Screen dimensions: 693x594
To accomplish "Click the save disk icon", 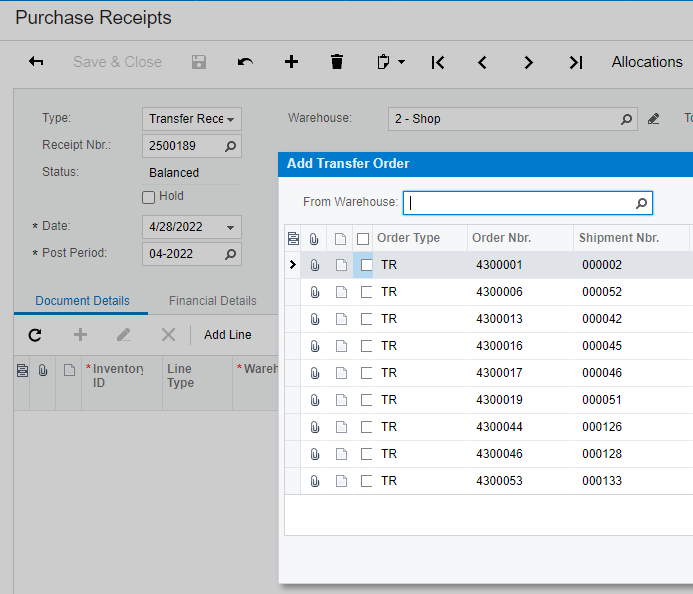I will coord(199,62).
